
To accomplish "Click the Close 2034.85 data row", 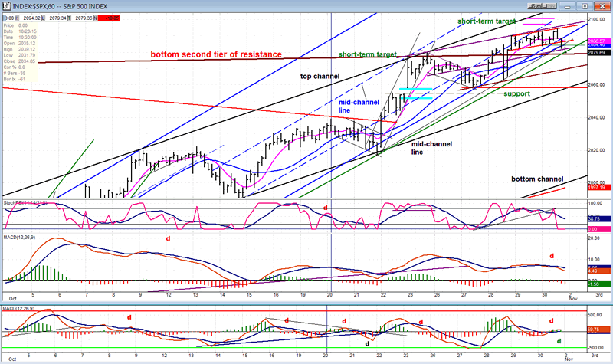I will pyautogui.click(x=20, y=61).
